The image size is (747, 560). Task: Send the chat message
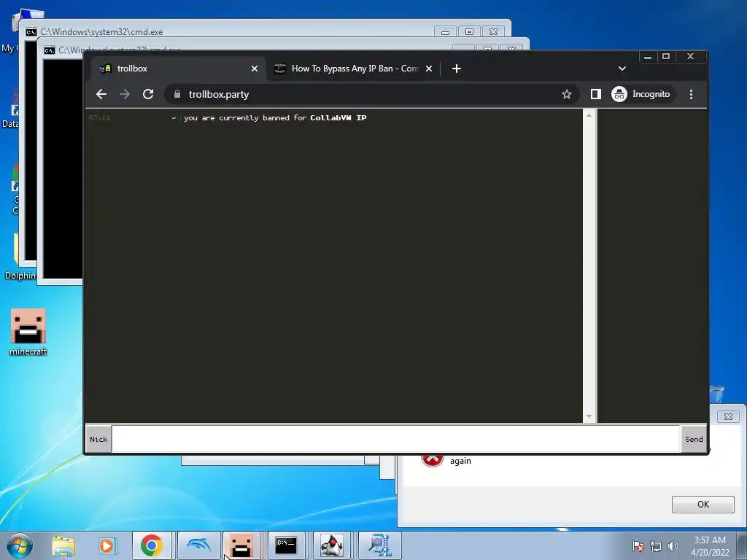tap(694, 439)
